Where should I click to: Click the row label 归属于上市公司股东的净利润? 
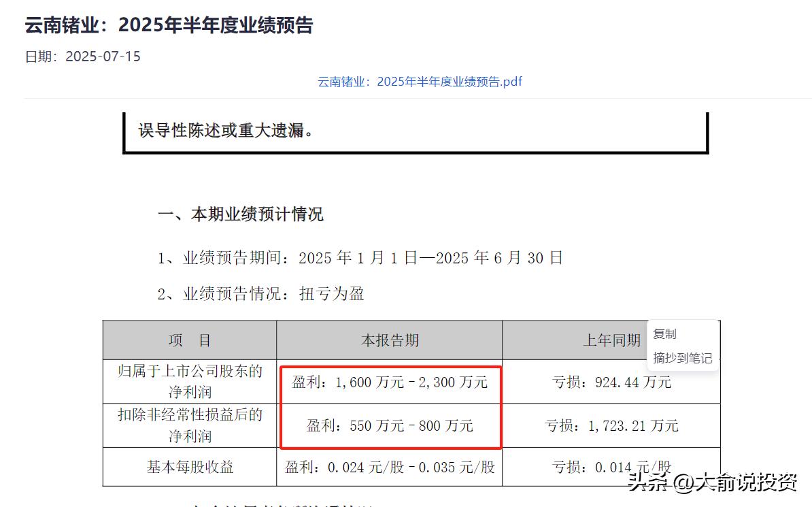coord(188,382)
